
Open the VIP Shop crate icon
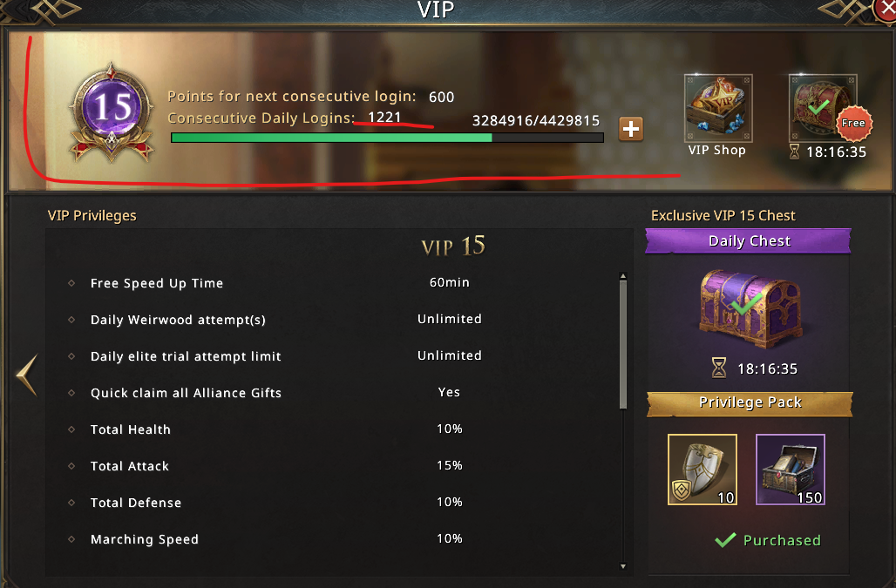click(717, 108)
